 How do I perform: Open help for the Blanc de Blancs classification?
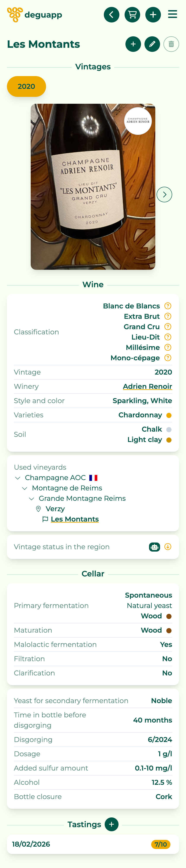click(x=167, y=306)
